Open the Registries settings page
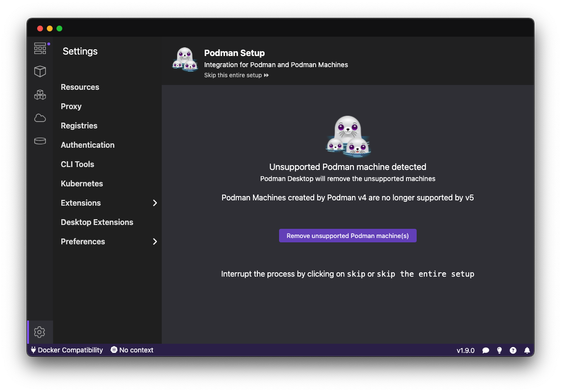The height and width of the screenshot is (392, 561). tap(79, 126)
